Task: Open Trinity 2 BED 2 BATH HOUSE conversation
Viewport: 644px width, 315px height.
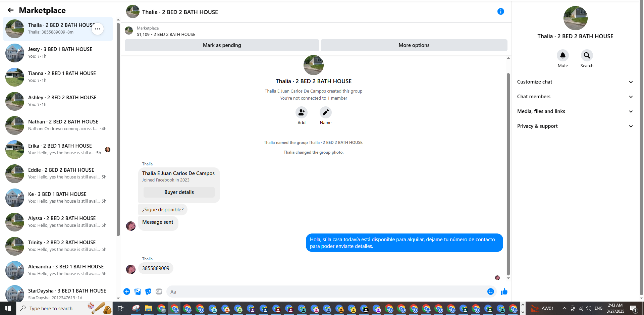Action: pyautogui.click(x=58, y=246)
